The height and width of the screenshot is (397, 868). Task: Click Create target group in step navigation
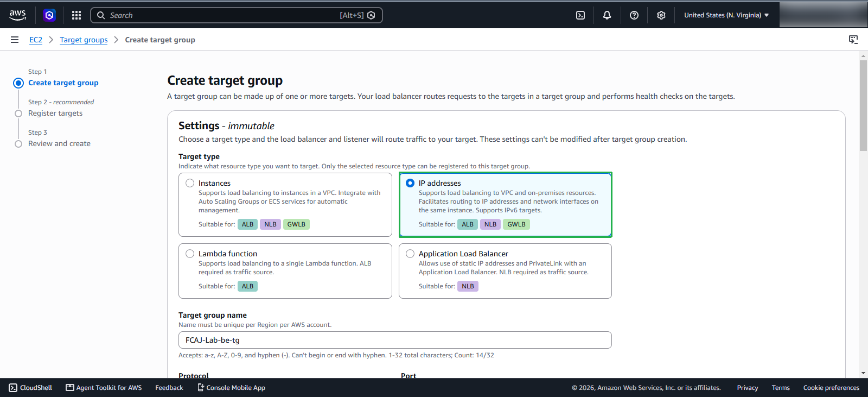(x=63, y=83)
